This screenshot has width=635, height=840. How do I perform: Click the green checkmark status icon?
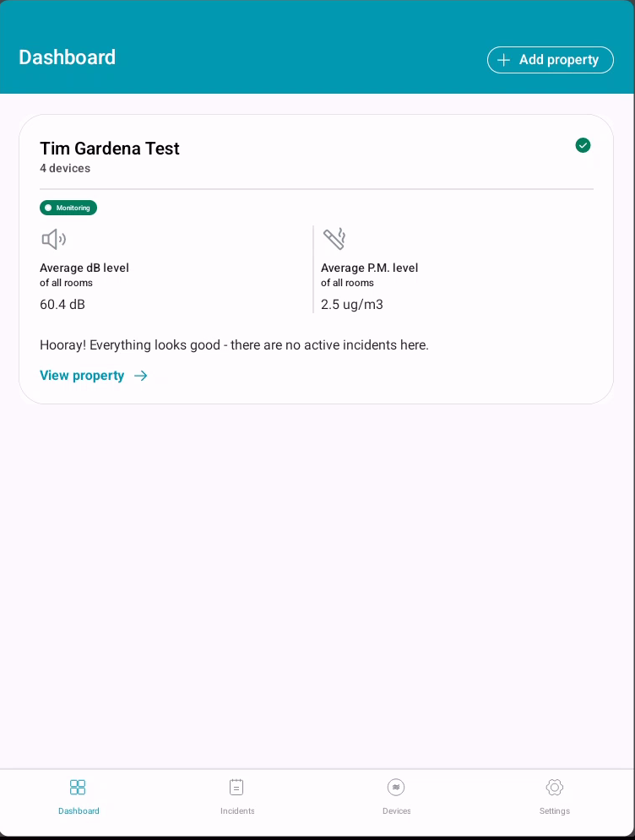[583, 145]
